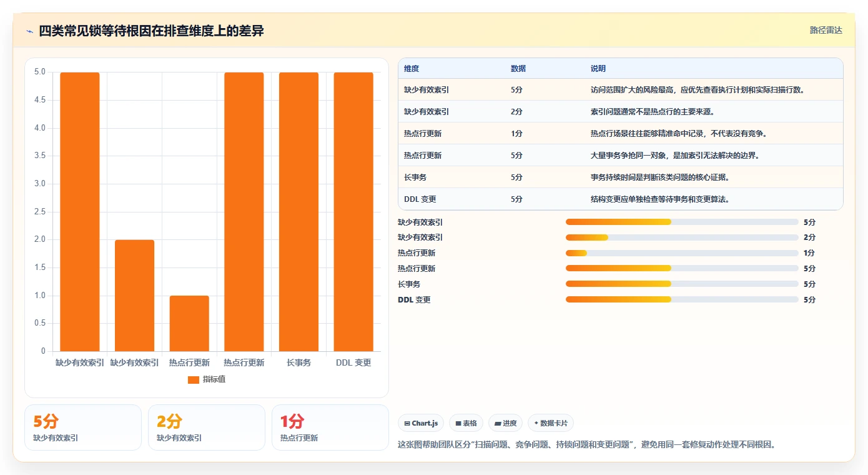Click the 长事务 chart bar
868x475 pixels.
pos(298,212)
